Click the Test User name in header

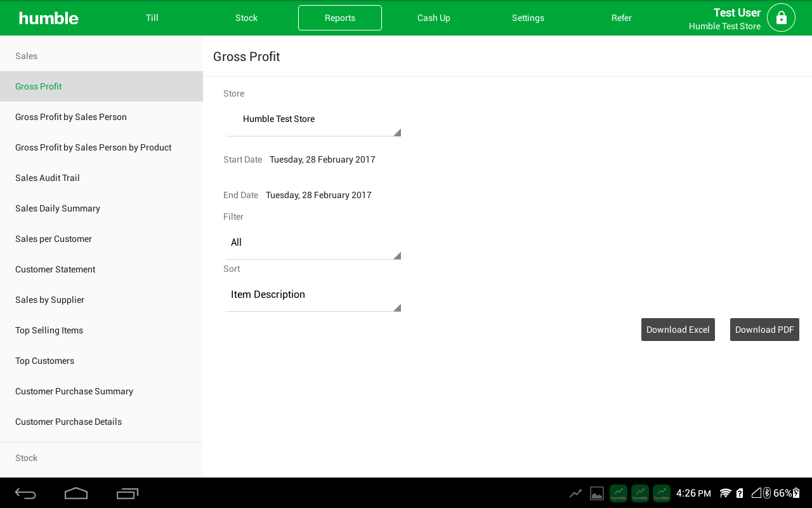(x=737, y=13)
